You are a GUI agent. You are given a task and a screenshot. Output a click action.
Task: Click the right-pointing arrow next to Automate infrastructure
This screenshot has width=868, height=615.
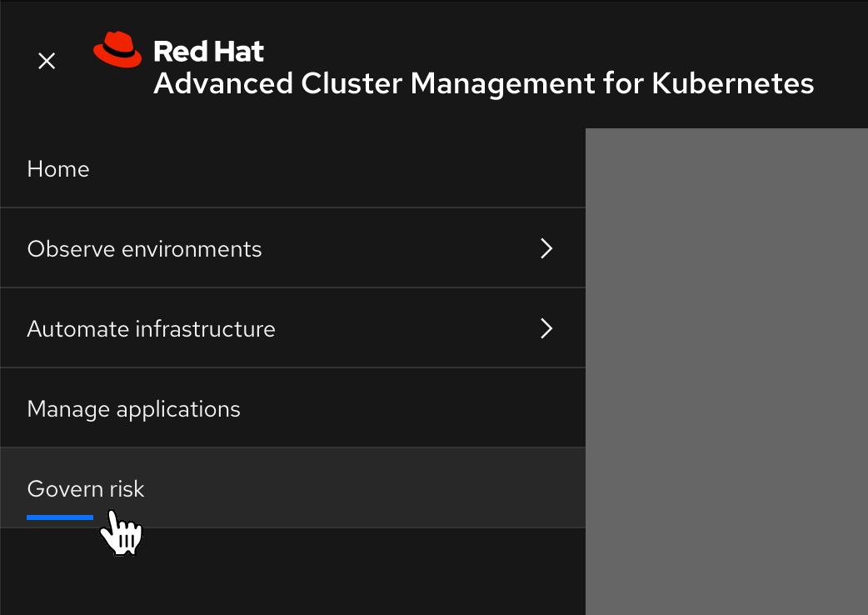(546, 328)
